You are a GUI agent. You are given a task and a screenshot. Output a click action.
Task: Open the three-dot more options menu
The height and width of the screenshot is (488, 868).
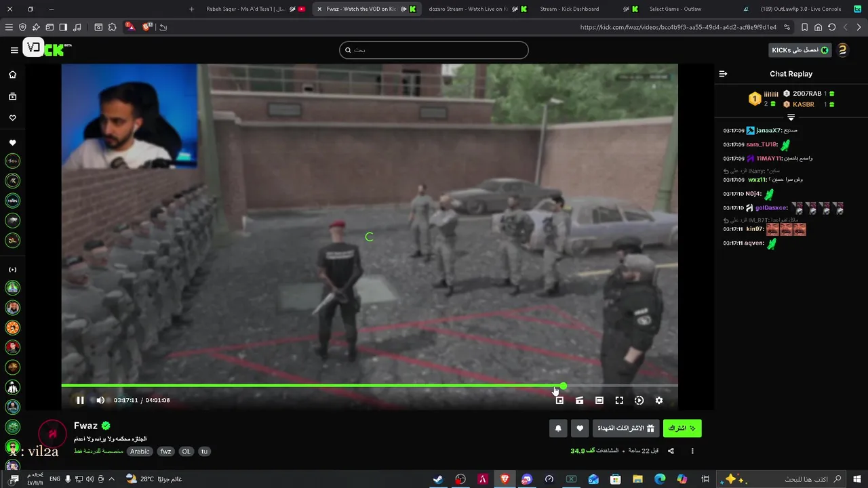[x=692, y=451]
